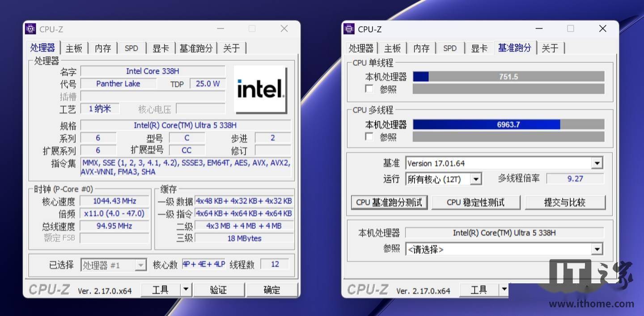This screenshot has width=644, height=316.
Task: Click the 验证 button in left window
Action: coord(219,290)
